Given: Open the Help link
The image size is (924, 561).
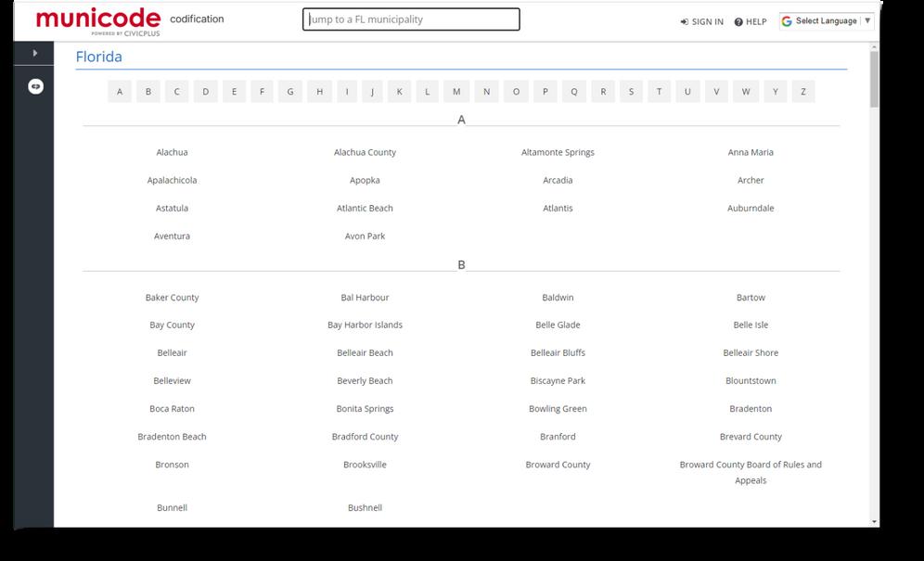Looking at the screenshot, I should pyautogui.click(x=751, y=22).
